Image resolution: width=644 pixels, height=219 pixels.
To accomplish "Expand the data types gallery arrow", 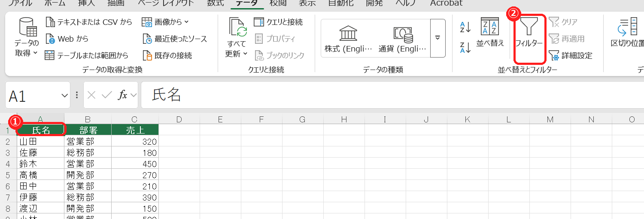I will pyautogui.click(x=438, y=38).
